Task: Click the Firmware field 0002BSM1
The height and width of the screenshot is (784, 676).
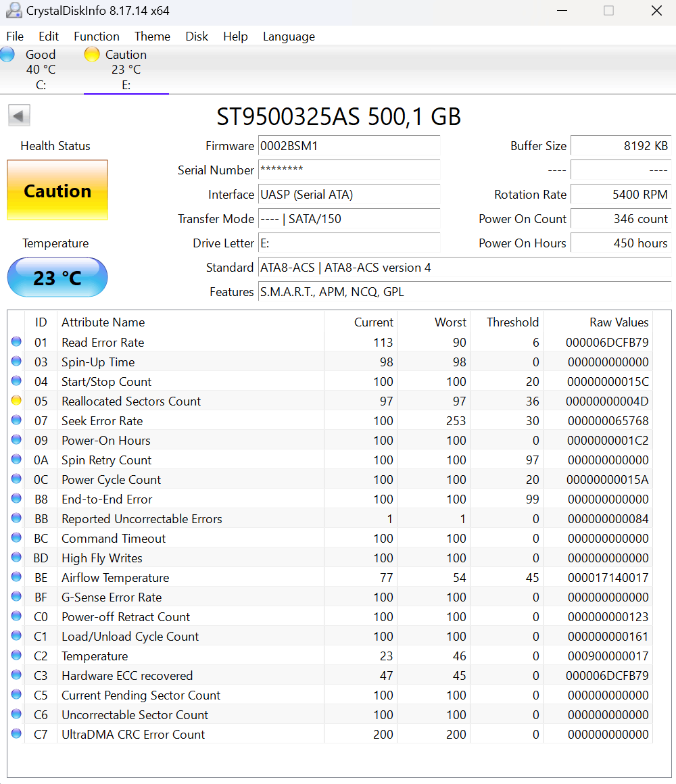Action: [349, 146]
